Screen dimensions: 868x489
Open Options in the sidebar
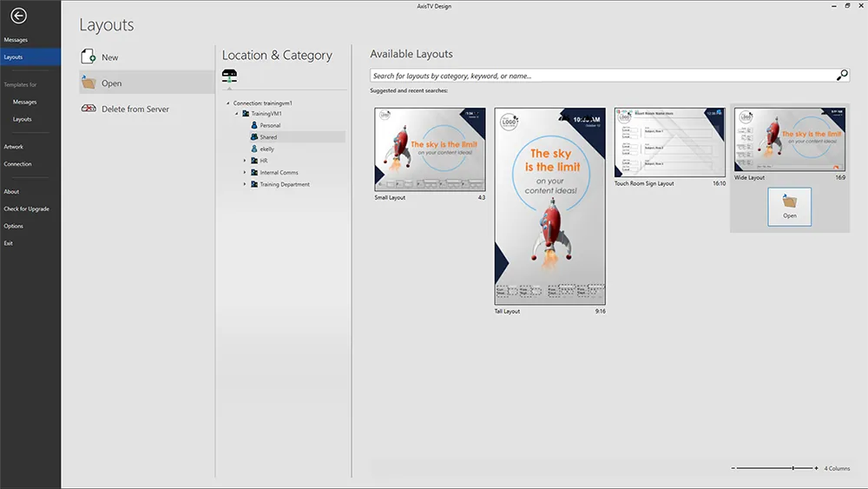point(13,226)
